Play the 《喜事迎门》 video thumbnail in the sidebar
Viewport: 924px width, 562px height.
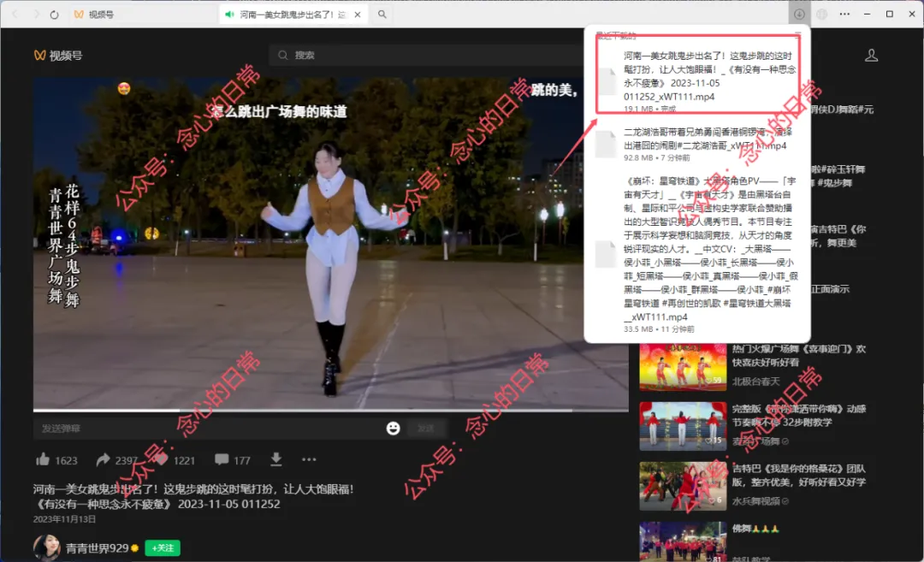(682, 367)
